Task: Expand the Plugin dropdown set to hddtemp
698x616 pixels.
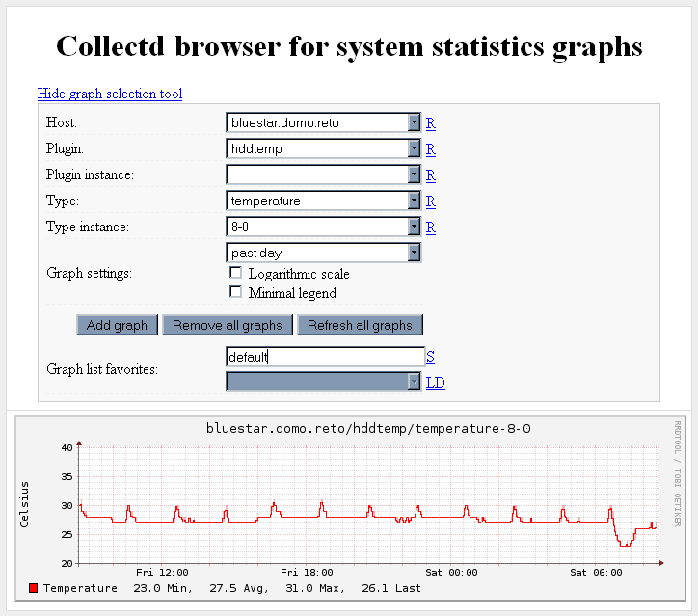Action: click(x=324, y=148)
